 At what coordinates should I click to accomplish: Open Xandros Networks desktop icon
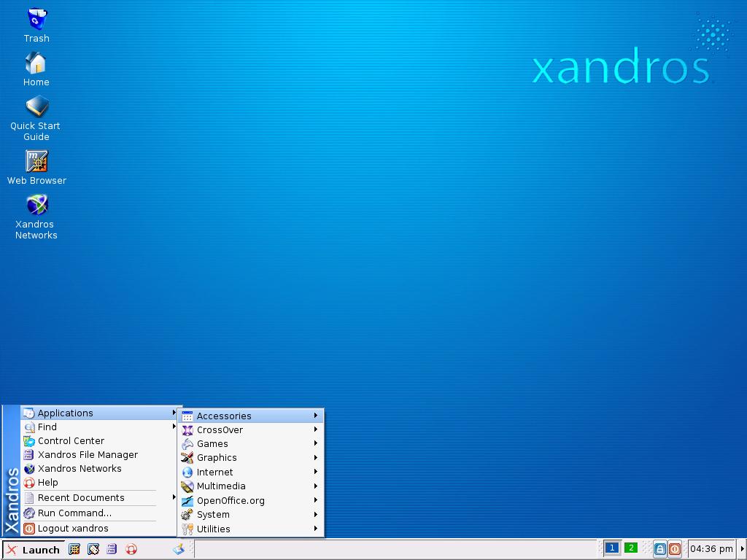(x=36, y=206)
